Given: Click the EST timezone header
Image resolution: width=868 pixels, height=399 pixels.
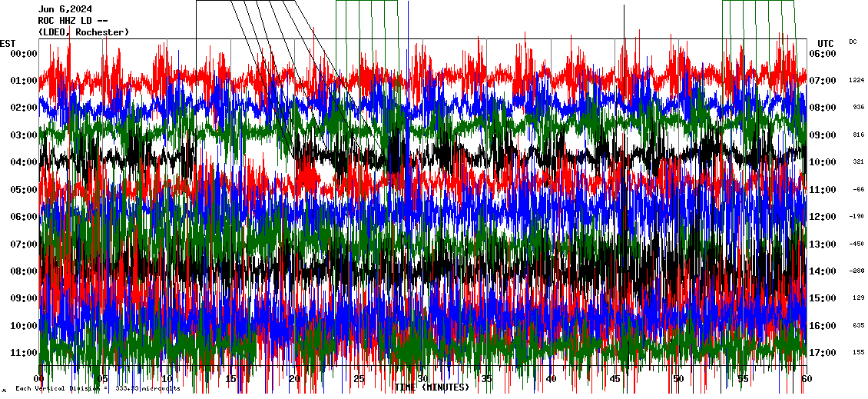Looking at the screenshot, I should pos(8,43).
